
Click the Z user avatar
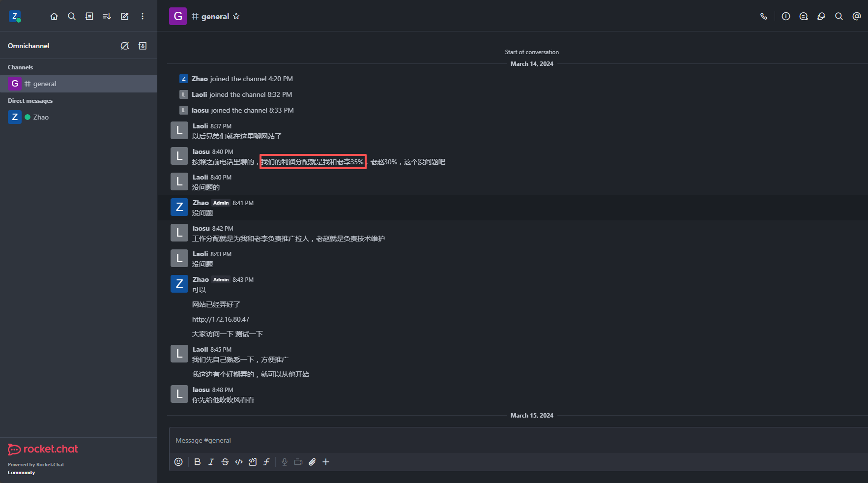tap(15, 17)
